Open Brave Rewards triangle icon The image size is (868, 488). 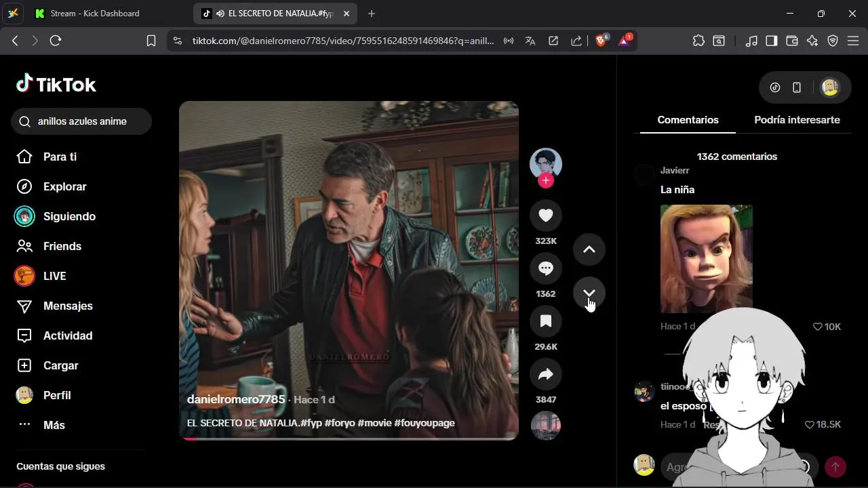tap(624, 41)
